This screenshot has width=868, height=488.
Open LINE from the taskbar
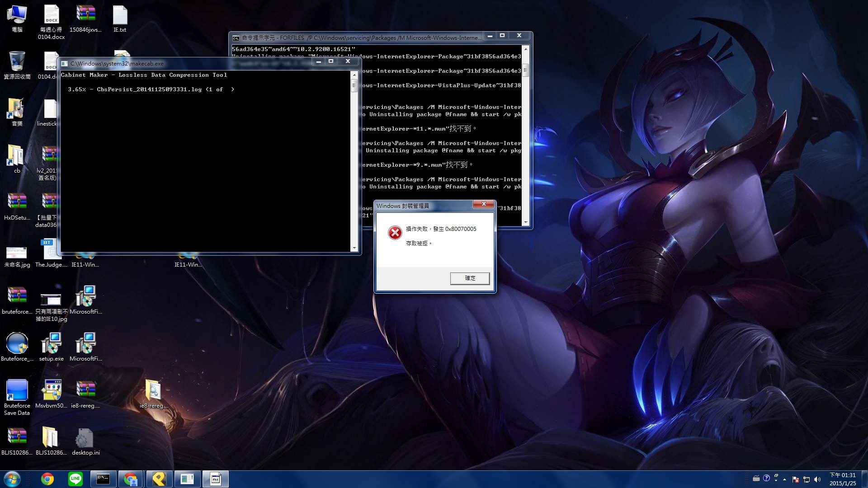tap(75, 479)
